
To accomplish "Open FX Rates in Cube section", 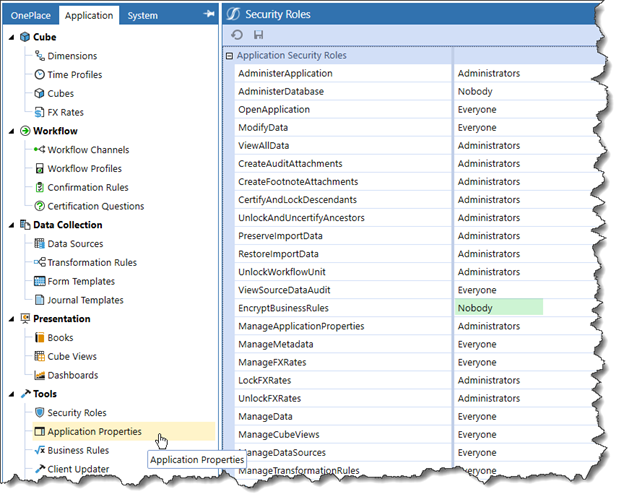I will point(65,112).
